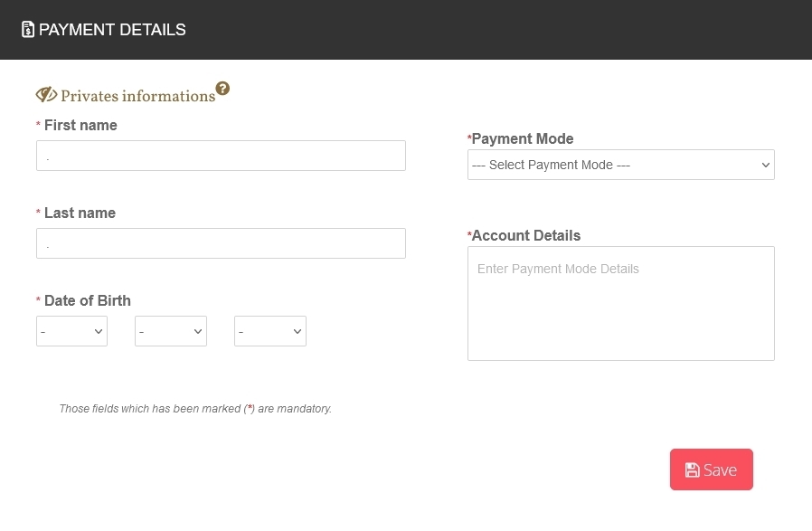Viewport: 812px width, 531px height.
Task: Click the Account Details label
Action: point(526,235)
